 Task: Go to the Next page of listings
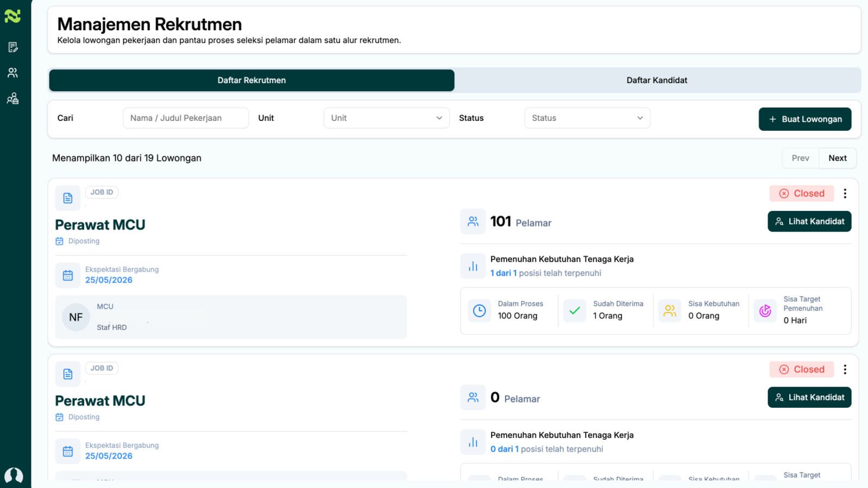(x=838, y=158)
